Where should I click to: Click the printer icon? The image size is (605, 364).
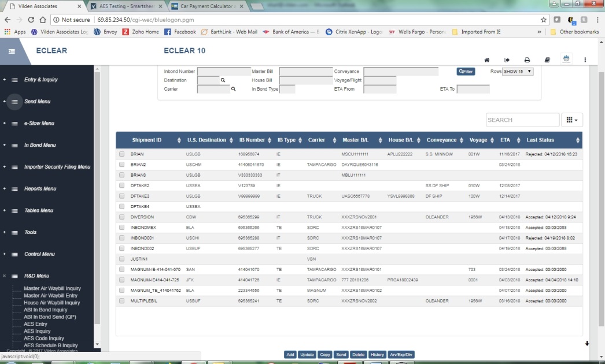tap(527, 60)
